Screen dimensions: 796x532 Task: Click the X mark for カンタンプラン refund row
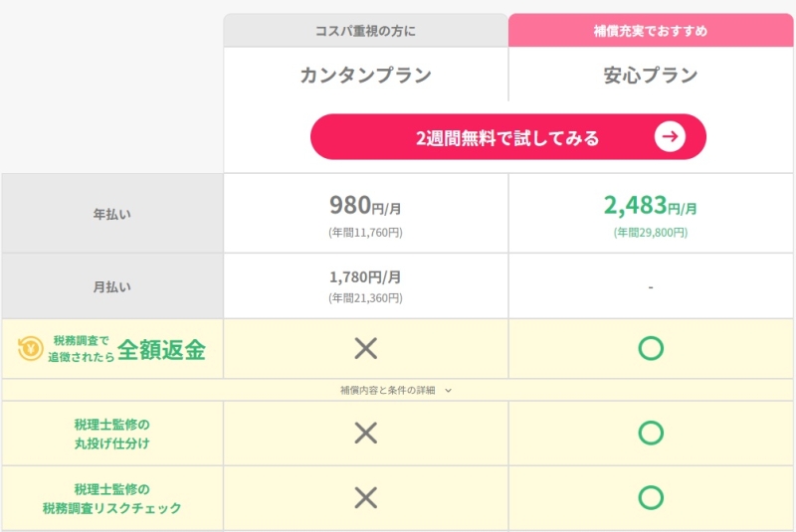pyautogui.click(x=366, y=348)
